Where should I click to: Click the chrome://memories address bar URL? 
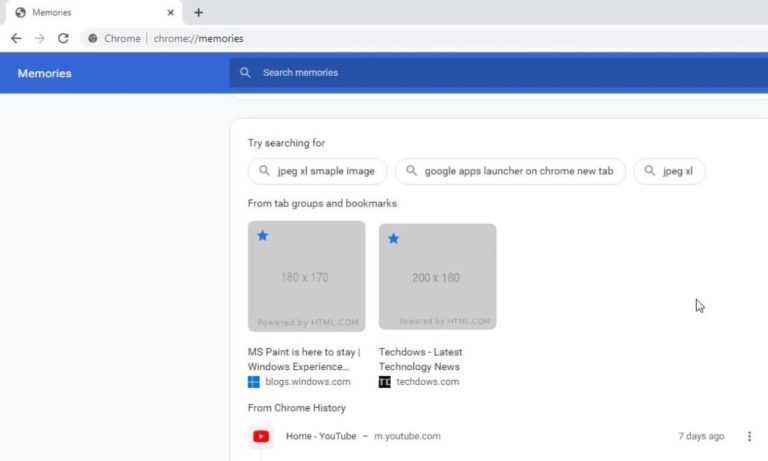coord(198,38)
